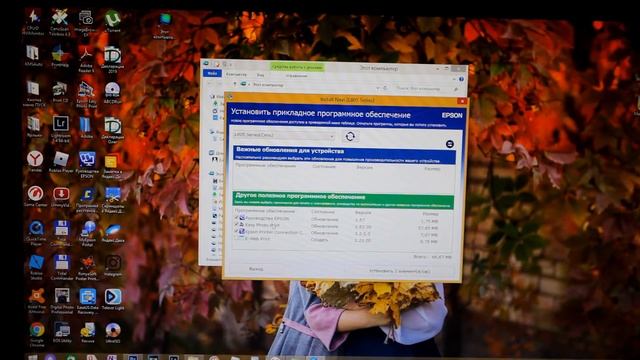The height and width of the screenshot is (360, 640).
Task: Click the 'Другое полезное программное обеспечение' heading
Action: coord(300,197)
